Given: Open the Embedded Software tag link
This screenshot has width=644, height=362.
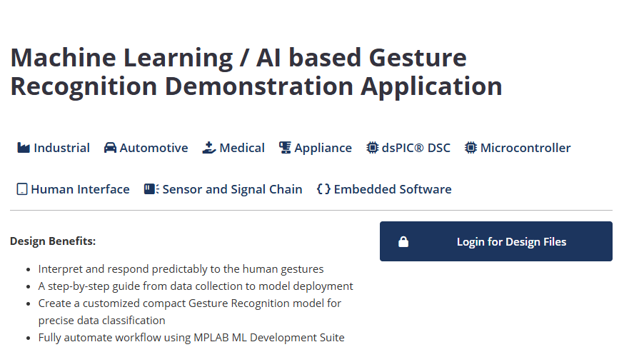Looking at the screenshot, I should tap(384, 189).
